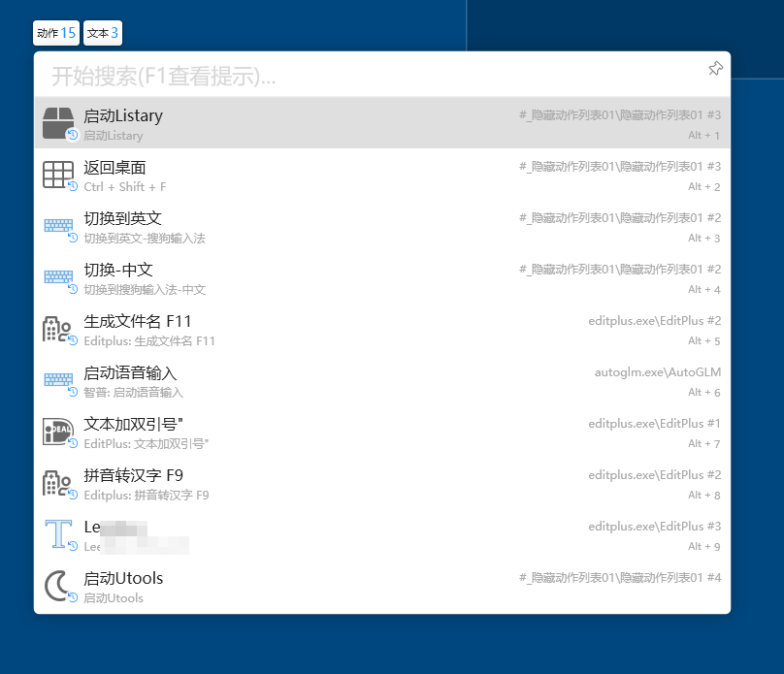
Task: Click the box icon for 启动Listary
Action: tap(58, 123)
